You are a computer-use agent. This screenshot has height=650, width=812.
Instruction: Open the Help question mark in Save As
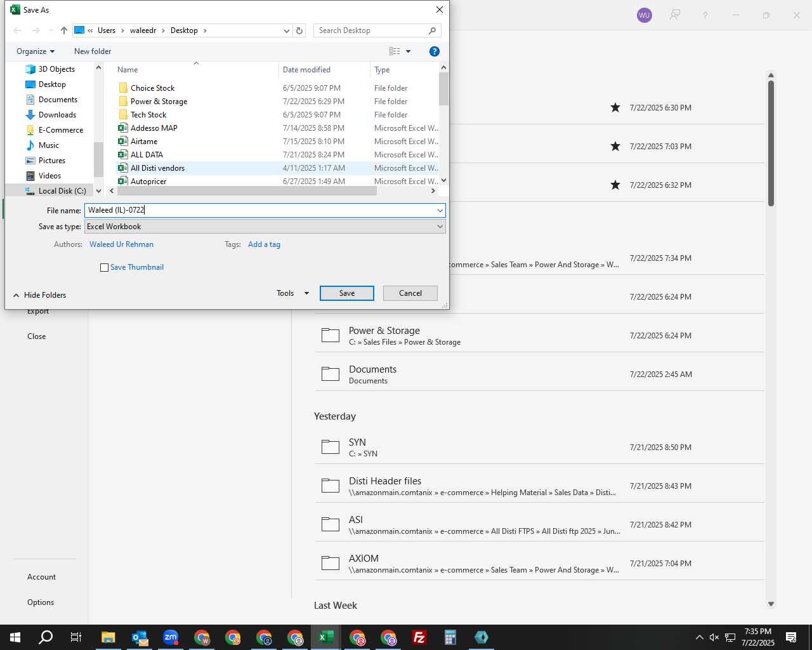click(x=435, y=51)
